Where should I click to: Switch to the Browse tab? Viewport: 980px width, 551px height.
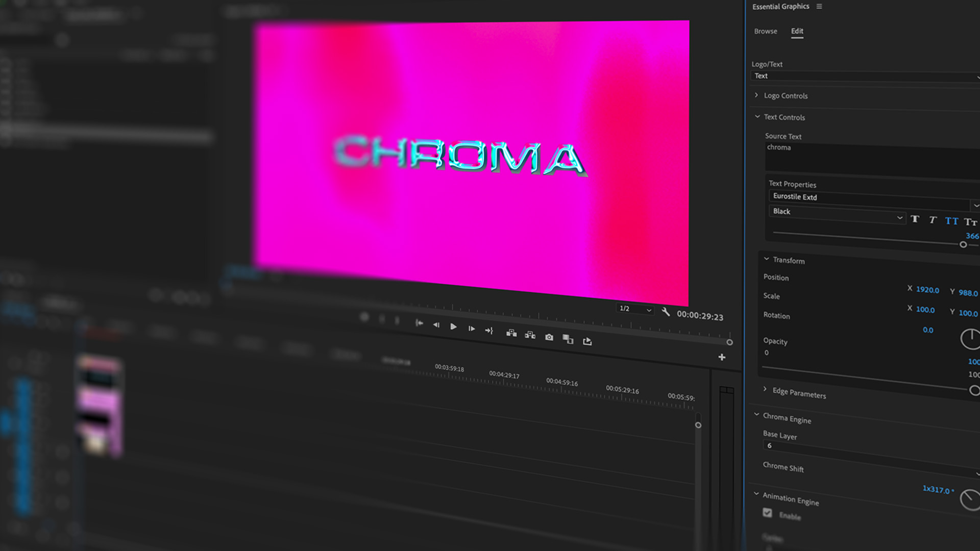coord(766,31)
